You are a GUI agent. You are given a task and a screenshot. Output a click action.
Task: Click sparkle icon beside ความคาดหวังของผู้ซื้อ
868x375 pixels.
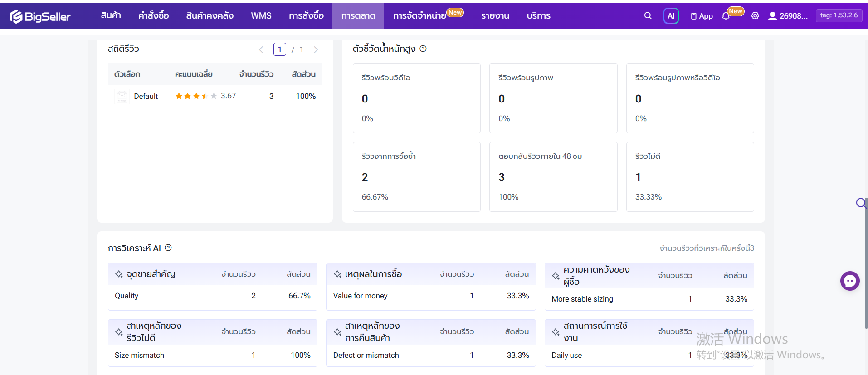pyautogui.click(x=556, y=275)
